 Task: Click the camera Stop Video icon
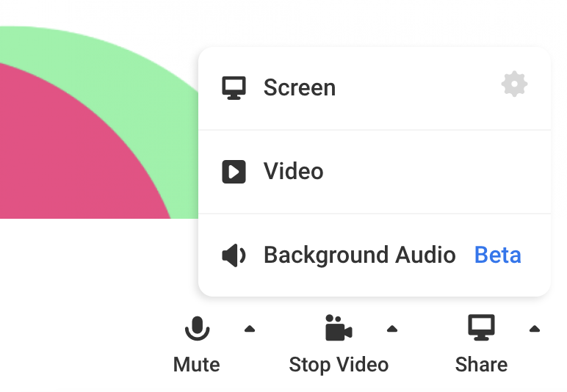[x=339, y=328]
